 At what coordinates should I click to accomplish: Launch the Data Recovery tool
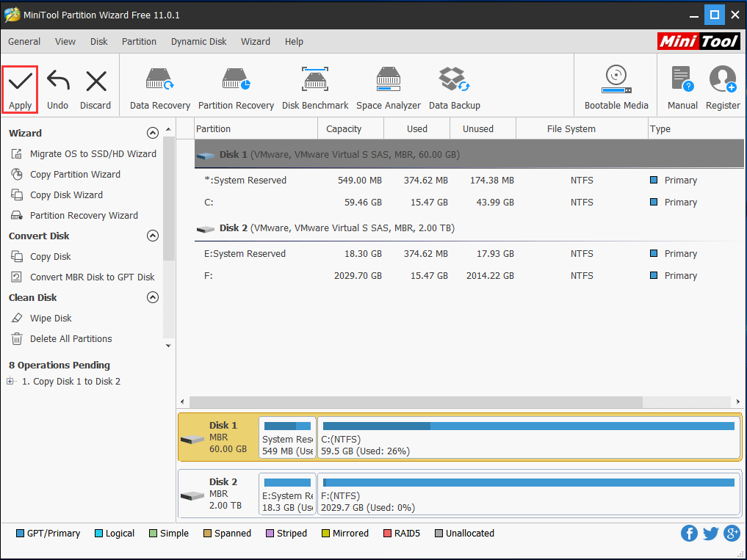[160, 90]
